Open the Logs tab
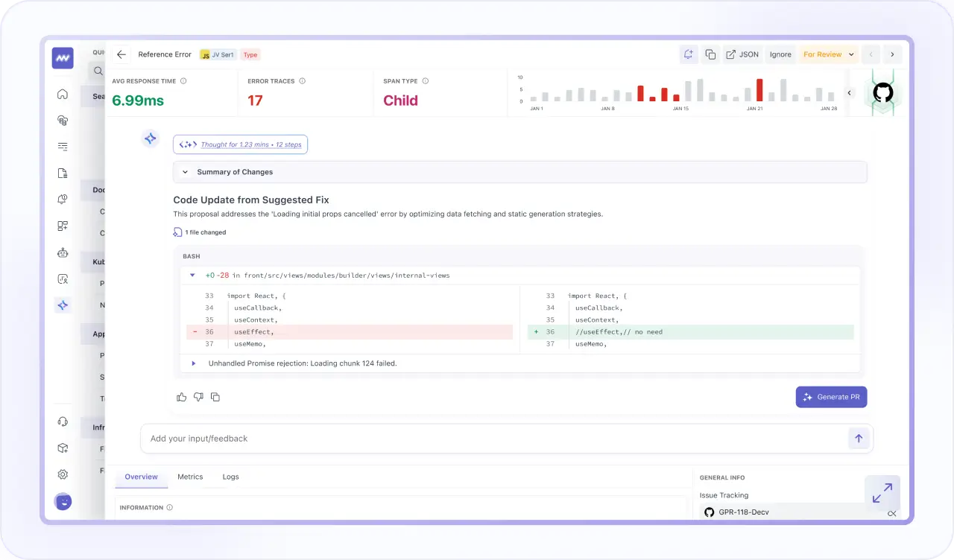The image size is (954, 560). click(230, 477)
